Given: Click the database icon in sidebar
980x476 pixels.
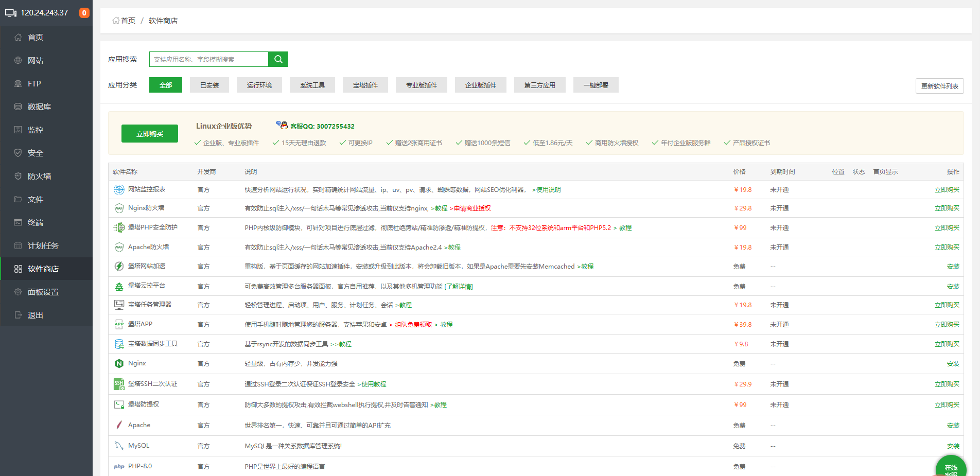Looking at the screenshot, I should click(18, 107).
